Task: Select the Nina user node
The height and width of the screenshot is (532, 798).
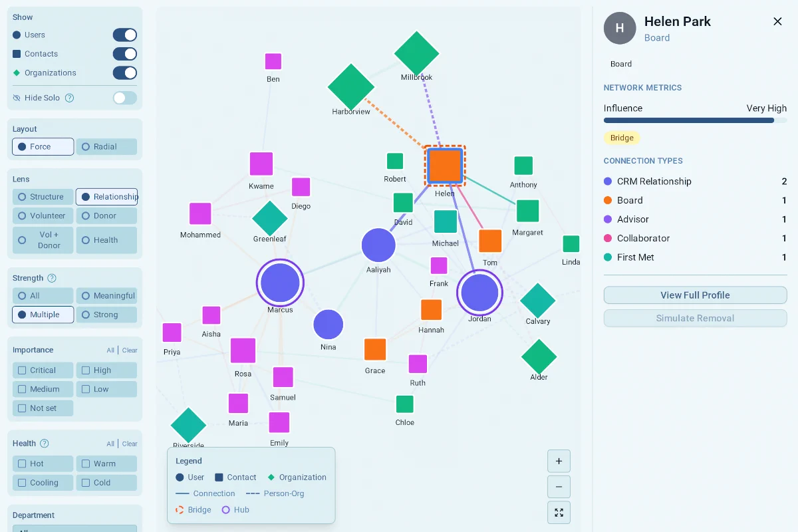Action: 329,325
